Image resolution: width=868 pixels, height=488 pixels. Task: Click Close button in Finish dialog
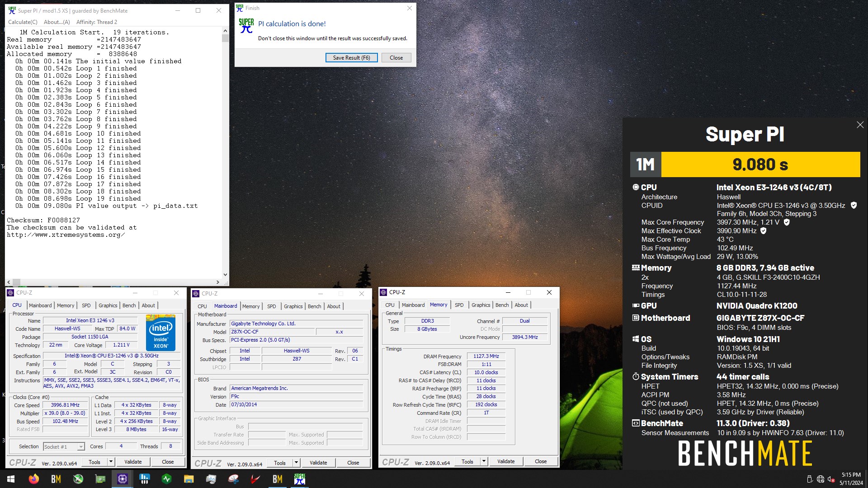[x=396, y=58]
